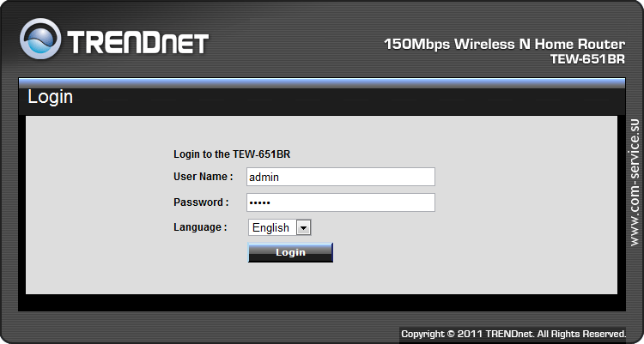This screenshot has width=644, height=344.
Task: Click the TEW-651BR model text in header
Action: pos(587,59)
